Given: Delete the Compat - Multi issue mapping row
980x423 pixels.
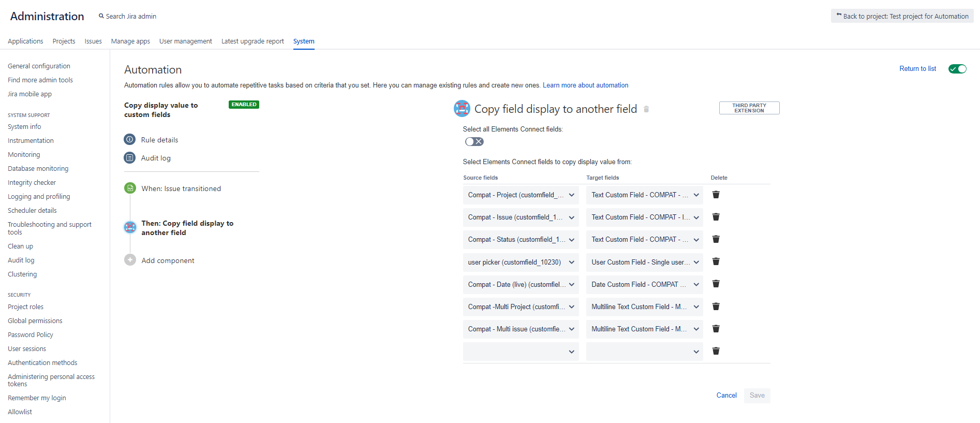Looking at the screenshot, I should coord(716,329).
